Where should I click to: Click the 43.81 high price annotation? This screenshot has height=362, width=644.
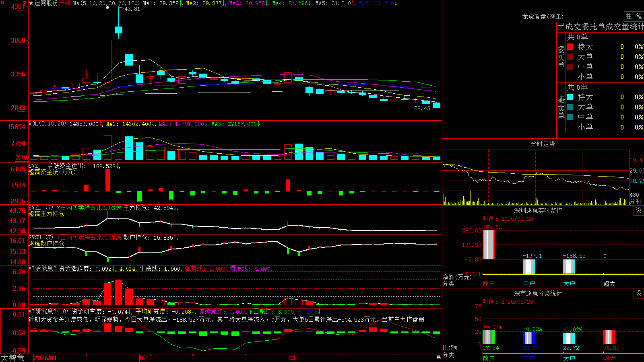click(x=132, y=9)
